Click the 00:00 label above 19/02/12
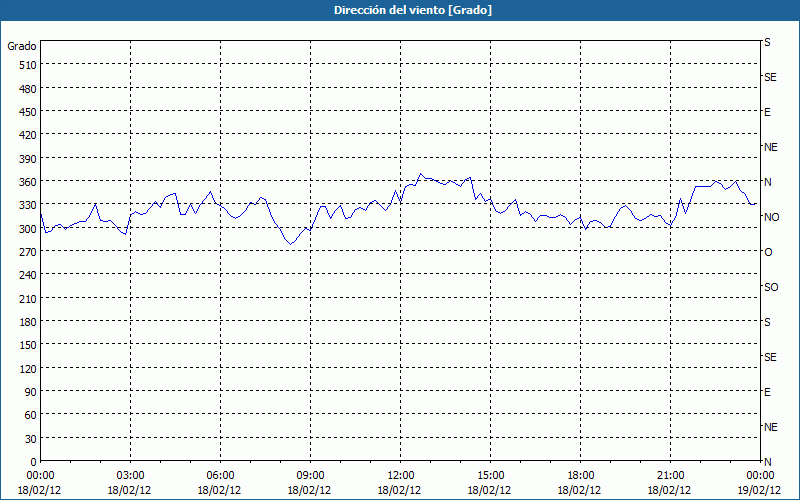 760,476
